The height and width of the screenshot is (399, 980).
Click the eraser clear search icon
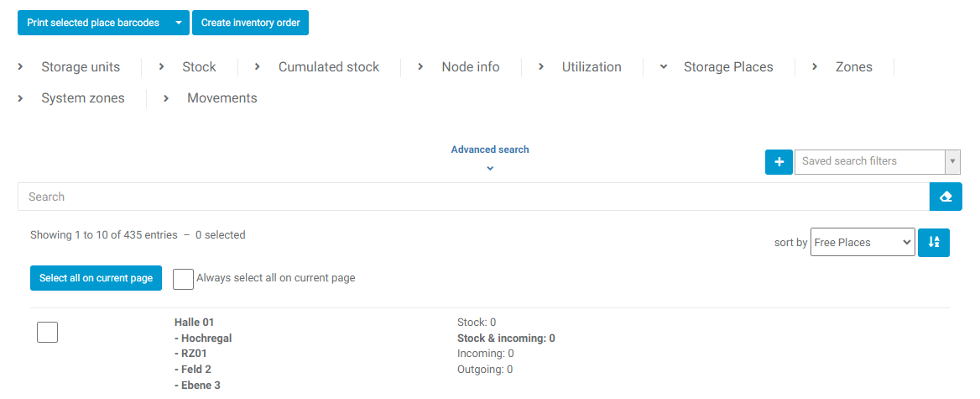946,197
